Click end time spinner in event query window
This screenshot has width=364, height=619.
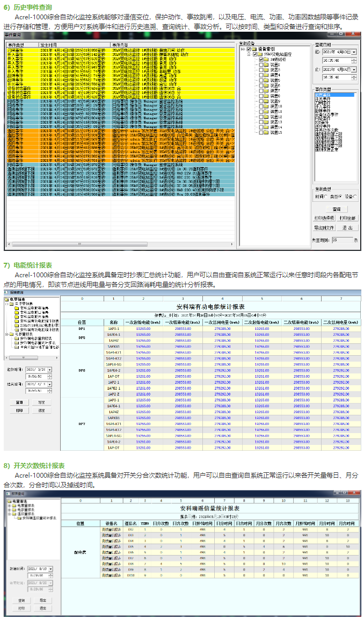(354, 77)
